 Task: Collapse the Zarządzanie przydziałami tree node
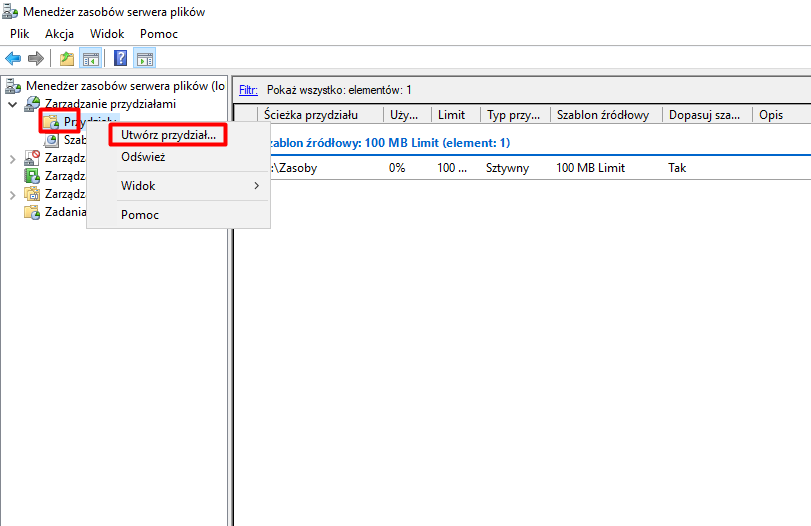tap(12, 104)
